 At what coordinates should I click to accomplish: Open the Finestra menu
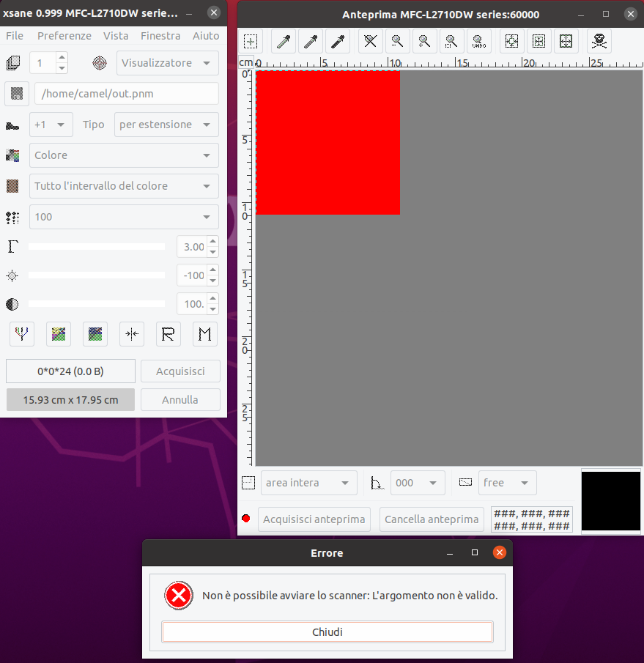point(160,36)
